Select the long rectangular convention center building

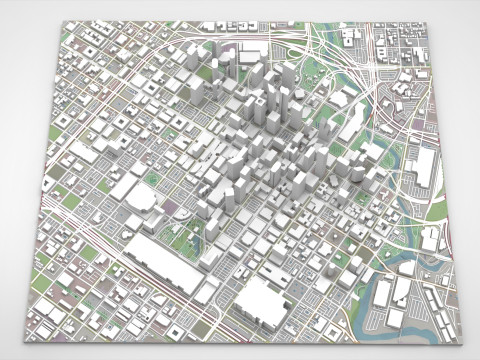coord(163,263)
